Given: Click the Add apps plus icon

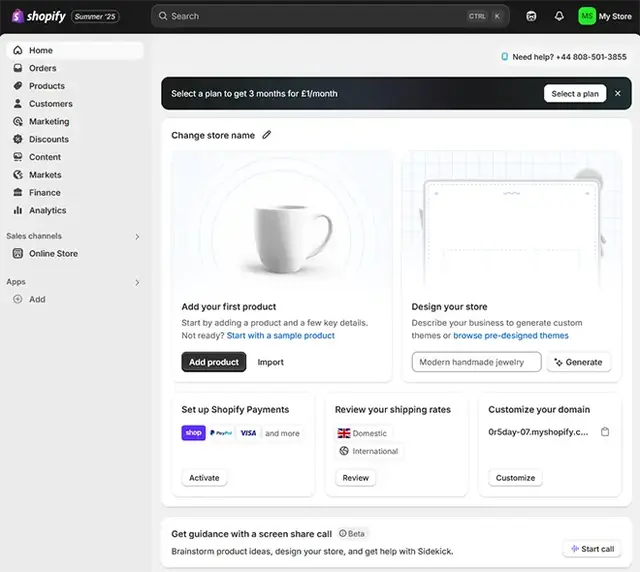Looking at the screenshot, I should [18, 299].
